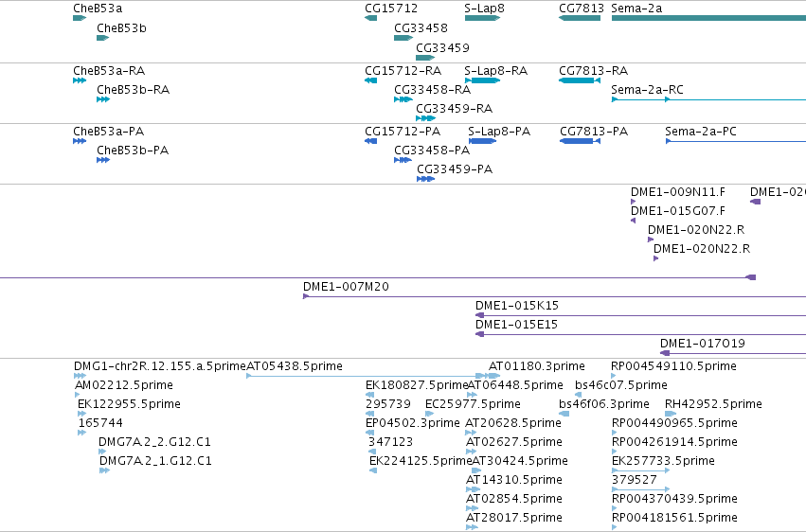Select the EK257733.5prime EST
806x532 pixels.
click(641, 470)
